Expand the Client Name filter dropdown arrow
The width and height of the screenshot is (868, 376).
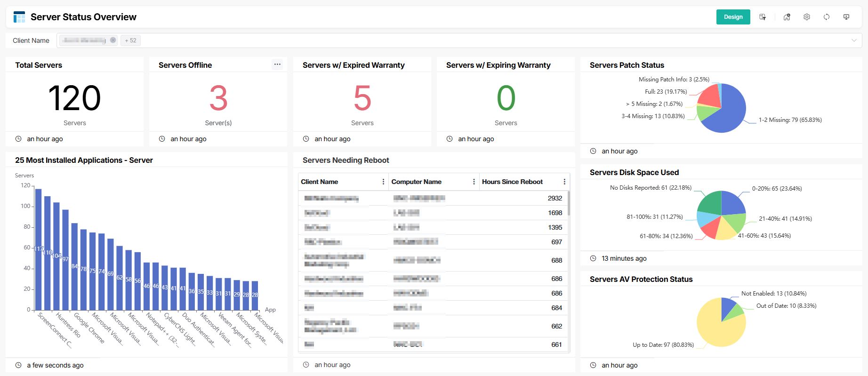click(x=854, y=40)
